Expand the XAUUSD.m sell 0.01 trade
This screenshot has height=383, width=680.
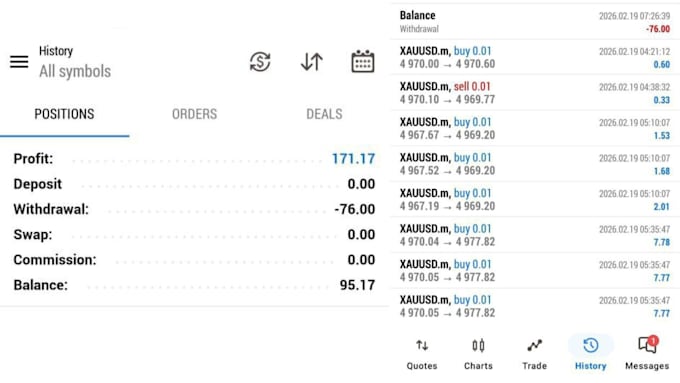click(535, 93)
